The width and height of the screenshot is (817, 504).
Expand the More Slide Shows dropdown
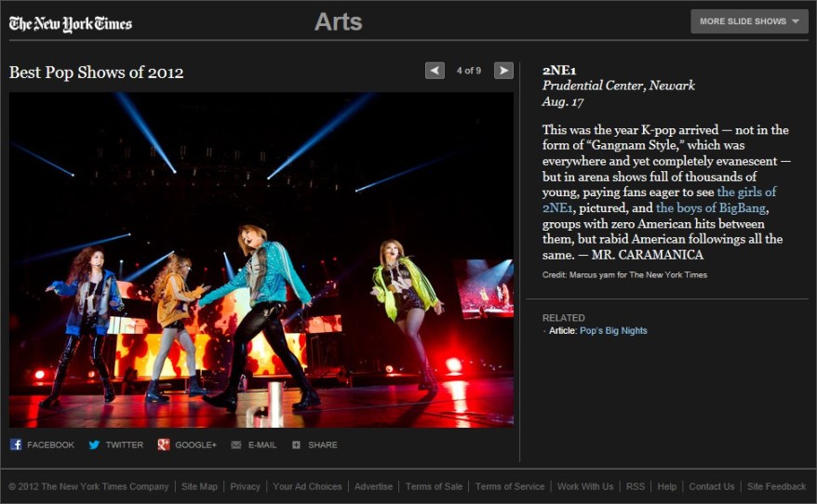pos(749,21)
